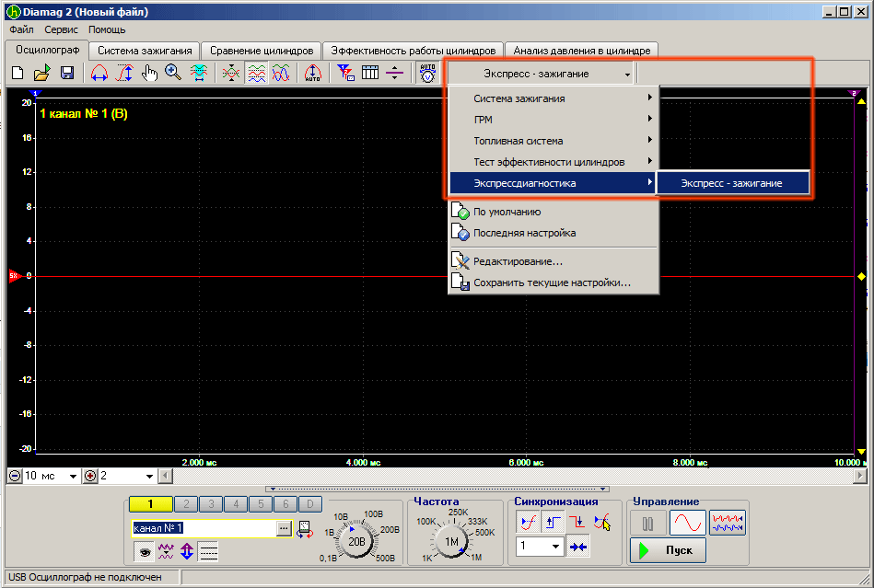Select horizontal measurement tool with red arc
This screenshot has width=874, height=588.
tap(99, 73)
